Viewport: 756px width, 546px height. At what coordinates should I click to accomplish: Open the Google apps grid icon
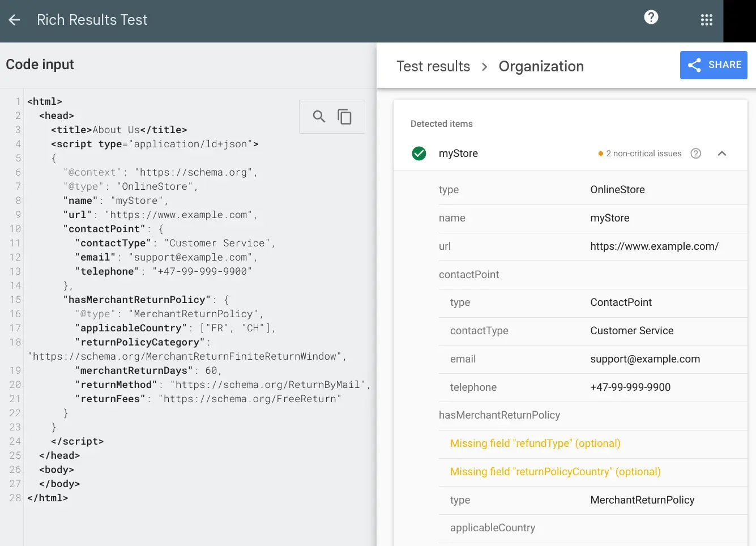tap(706, 20)
